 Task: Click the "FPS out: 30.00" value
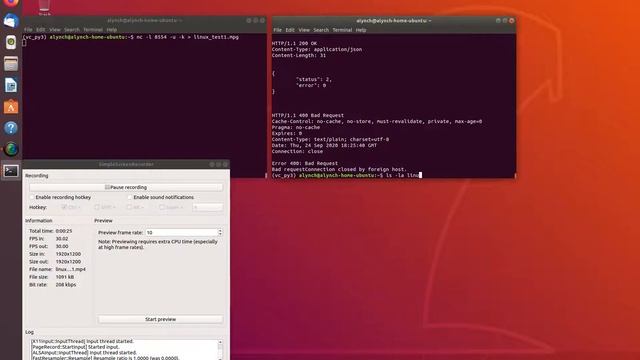tap(62, 247)
